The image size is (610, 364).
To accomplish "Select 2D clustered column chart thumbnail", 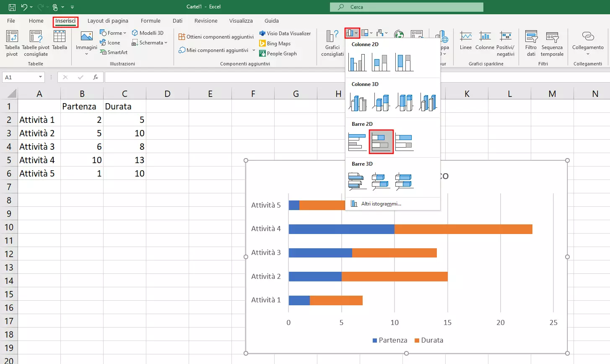I will 358,62.
